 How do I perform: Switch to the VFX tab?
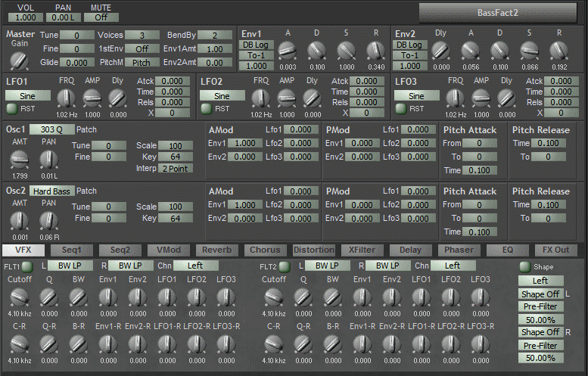click(23, 250)
